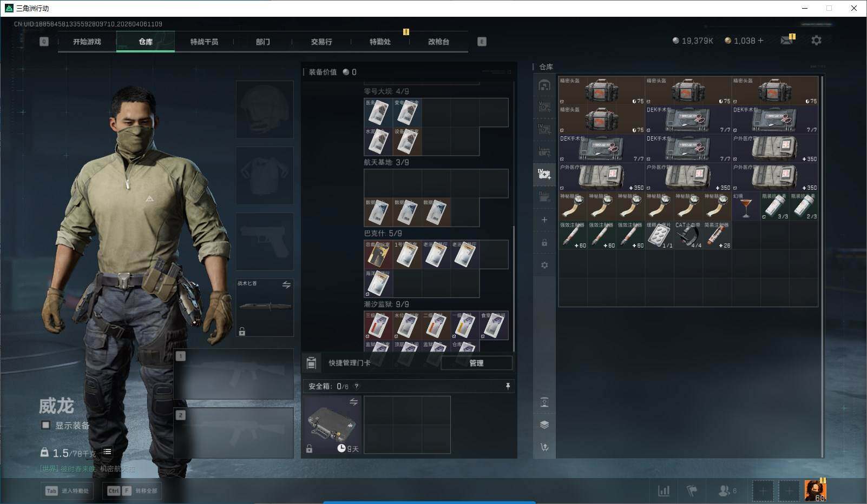Click the plus next to 1,038 currency
Image resolution: width=867 pixels, height=504 pixels.
[760, 41]
